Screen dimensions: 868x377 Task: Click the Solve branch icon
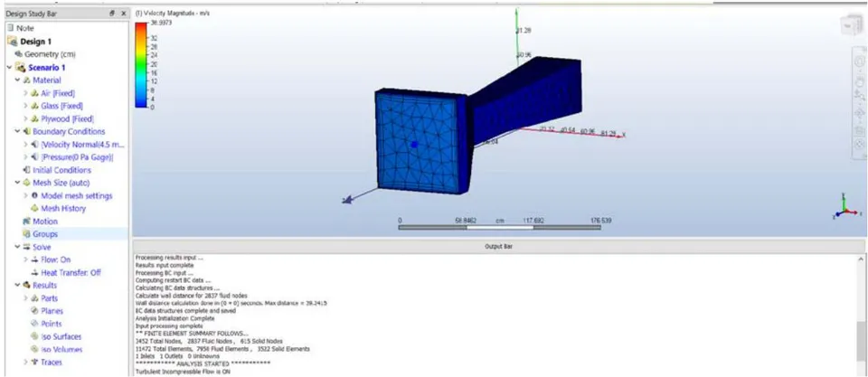tap(26, 247)
